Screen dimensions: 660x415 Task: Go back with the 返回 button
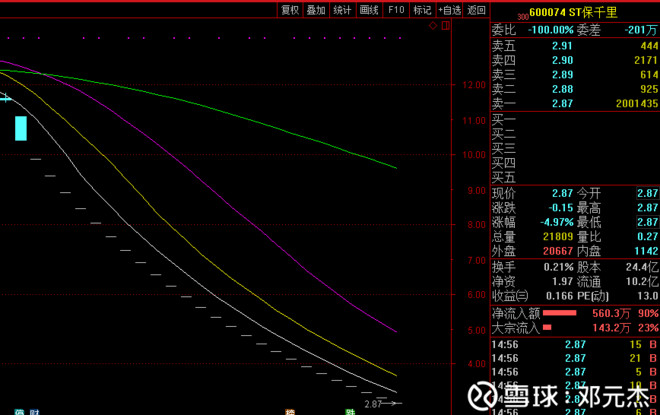[x=476, y=10]
